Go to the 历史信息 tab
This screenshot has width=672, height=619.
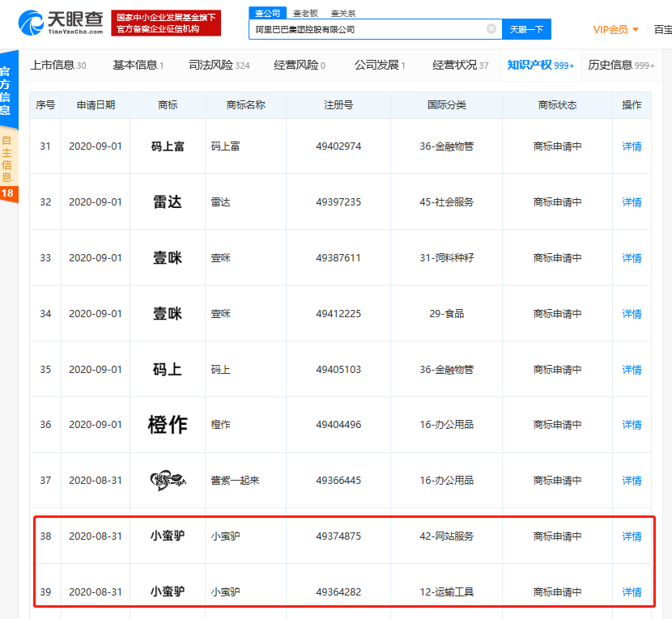(621, 66)
